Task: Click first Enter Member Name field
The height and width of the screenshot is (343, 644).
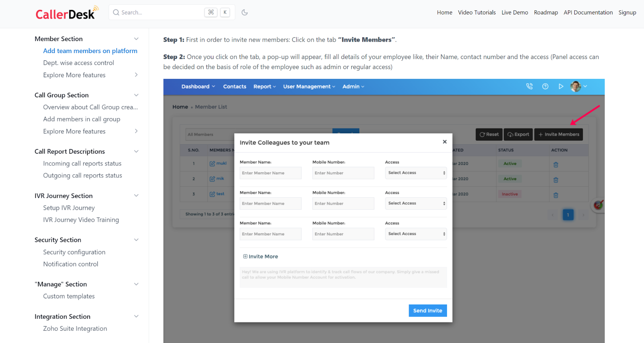Action: pyautogui.click(x=270, y=173)
